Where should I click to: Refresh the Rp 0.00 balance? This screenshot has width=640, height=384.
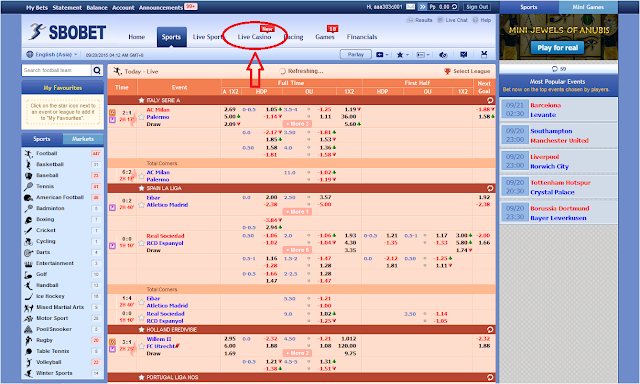pos(454,7)
